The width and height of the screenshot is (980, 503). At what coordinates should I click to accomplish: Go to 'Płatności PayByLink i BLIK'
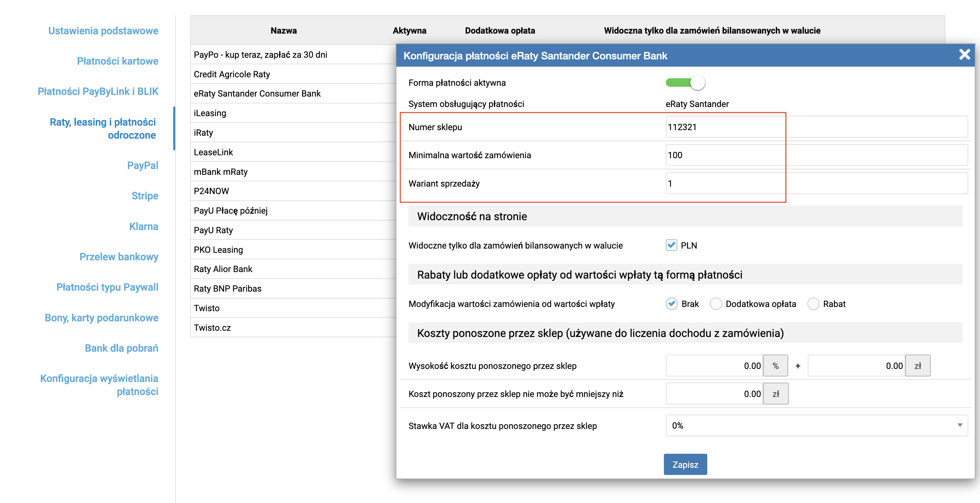98,91
